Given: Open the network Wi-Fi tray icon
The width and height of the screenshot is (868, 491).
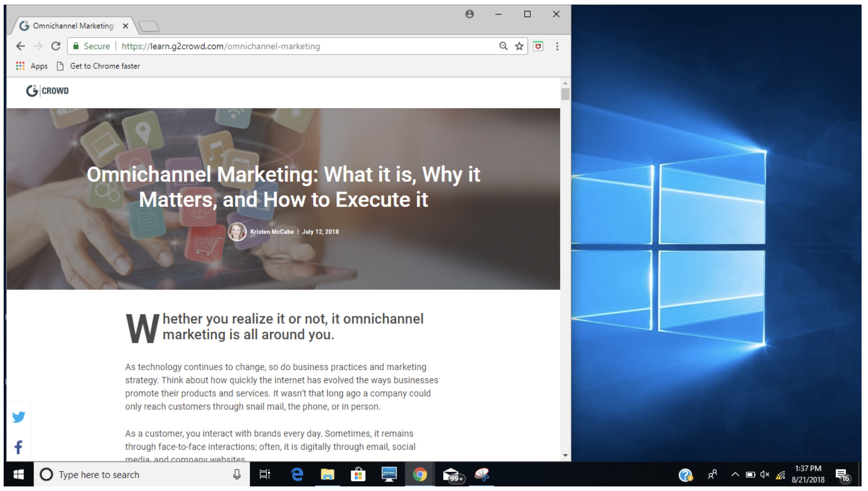Looking at the screenshot, I should pos(781,475).
